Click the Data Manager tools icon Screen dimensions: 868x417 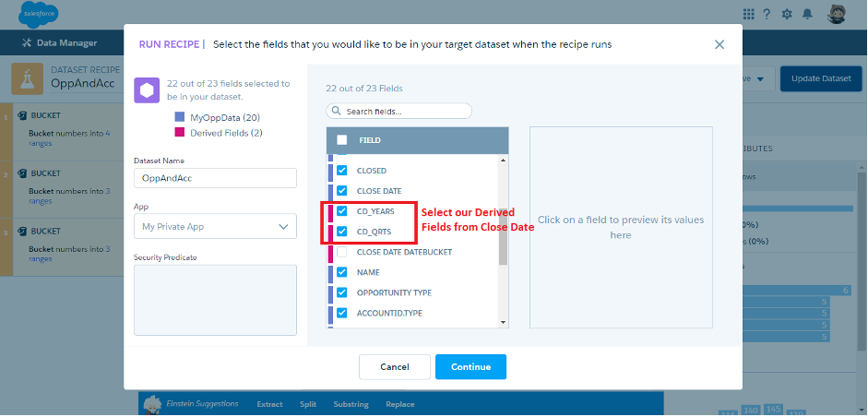click(x=26, y=42)
